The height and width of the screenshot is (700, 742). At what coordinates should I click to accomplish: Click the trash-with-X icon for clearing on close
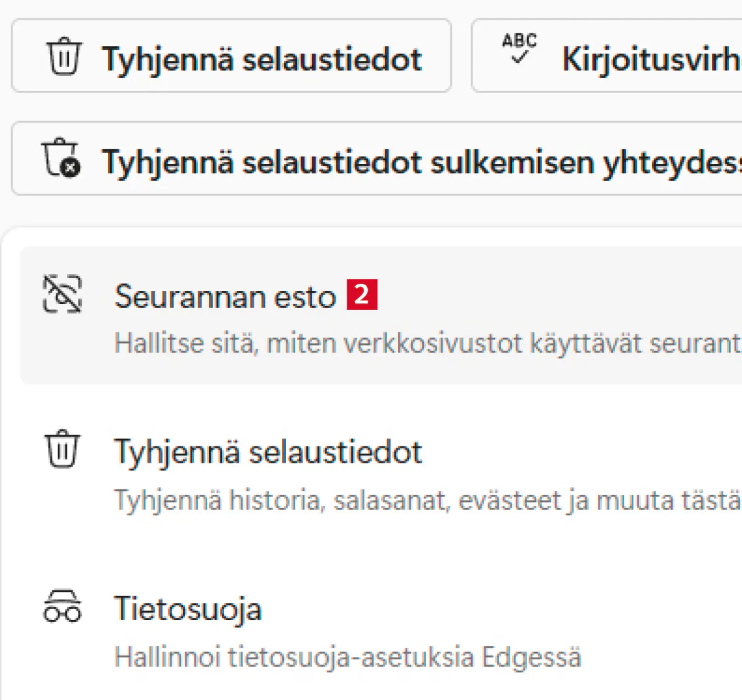pos(61,159)
